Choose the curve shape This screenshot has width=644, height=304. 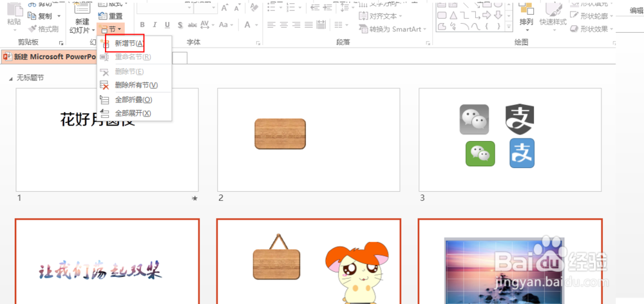tap(476, 26)
